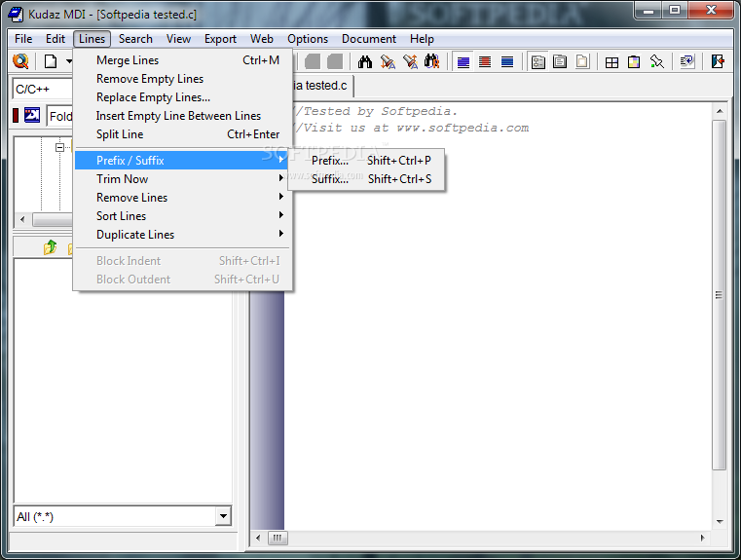
Task: Select the highlighted Prefix / Suffix menu entry
Action: 181,160
